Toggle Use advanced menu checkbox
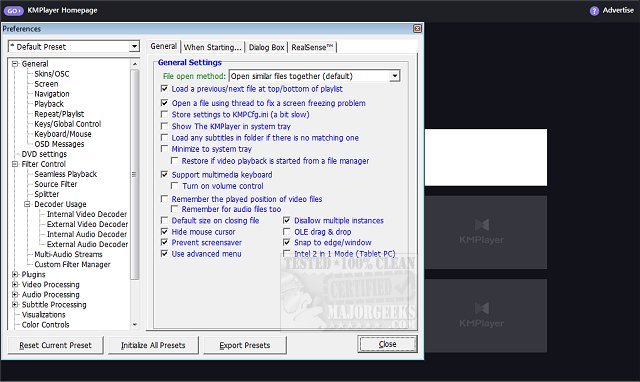Screen dimensions: 640x382 [x=164, y=254]
